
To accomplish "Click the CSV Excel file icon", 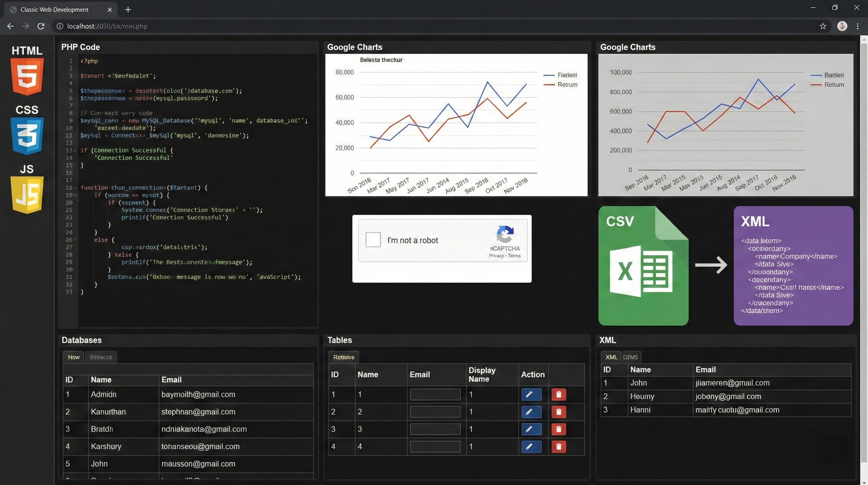I will pyautogui.click(x=643, y=266).
